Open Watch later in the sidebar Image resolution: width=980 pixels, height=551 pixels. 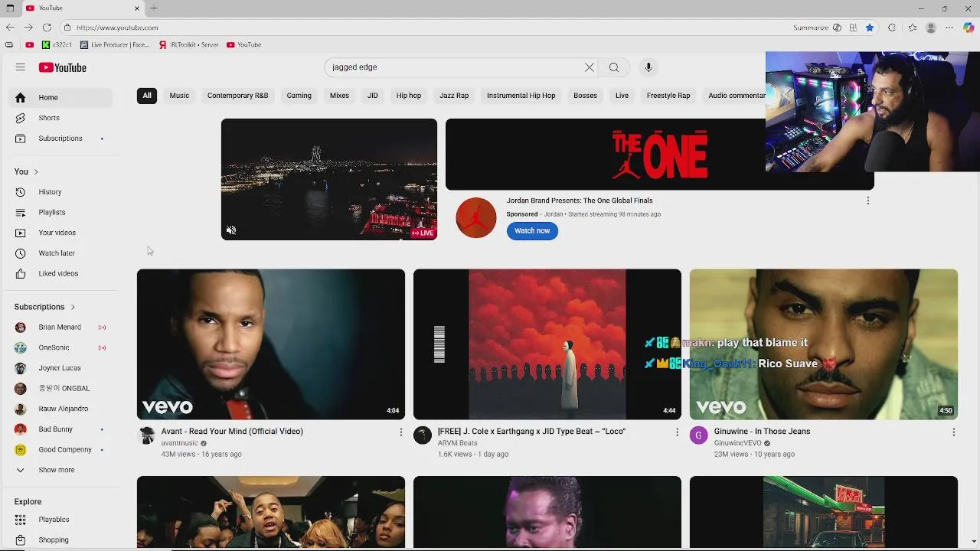point(61,253)
